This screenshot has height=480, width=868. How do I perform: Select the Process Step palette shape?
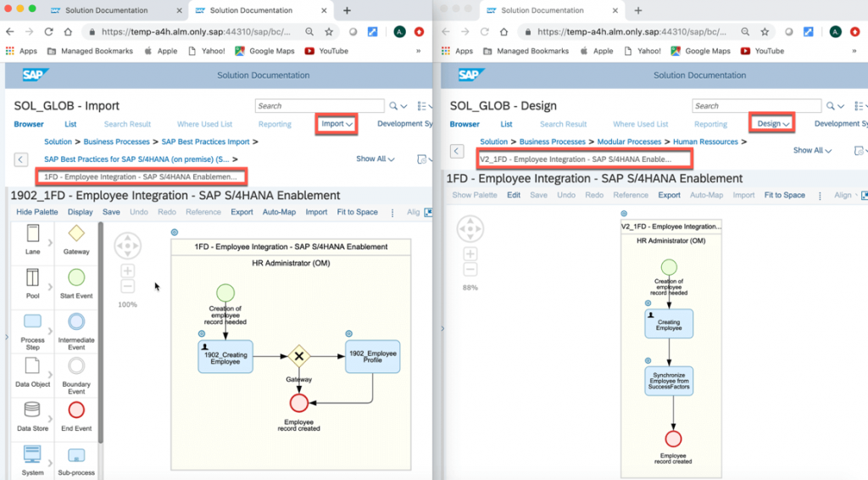coord(33,321)
